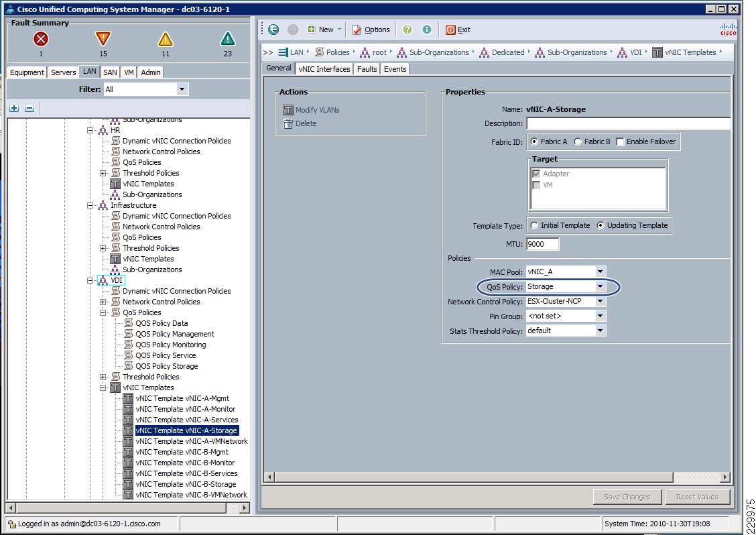
Task: Collapse the VDI vNIC Templates node
Action: [x=103, y=388]
